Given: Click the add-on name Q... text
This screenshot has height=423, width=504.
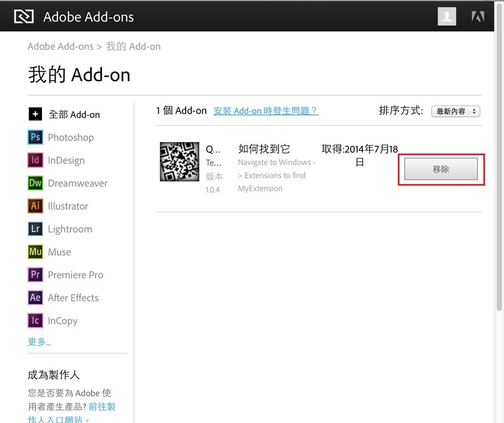Looking at the screenshot, I should 213,149.
